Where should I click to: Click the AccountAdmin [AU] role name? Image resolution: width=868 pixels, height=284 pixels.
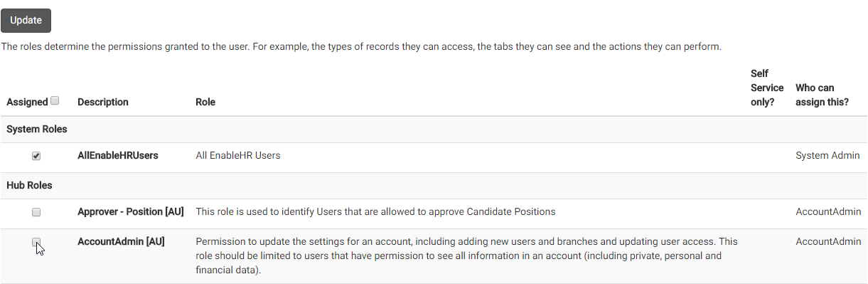pyautogui.click(x=121, y=241)
